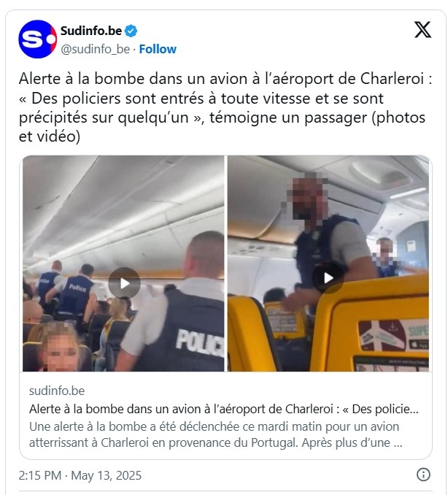Click the blue verified badge
The height and width of the screenshot is (495, 448).
(131, 31)
